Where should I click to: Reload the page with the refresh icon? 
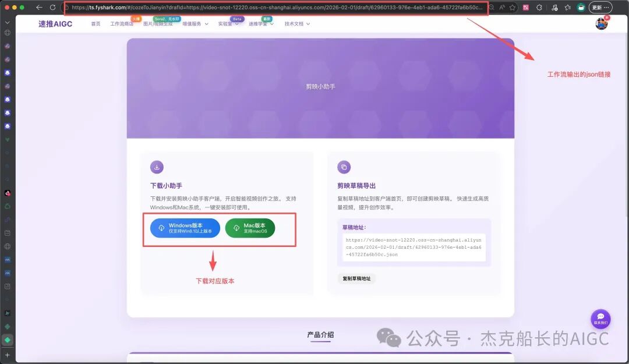point(52,7)
